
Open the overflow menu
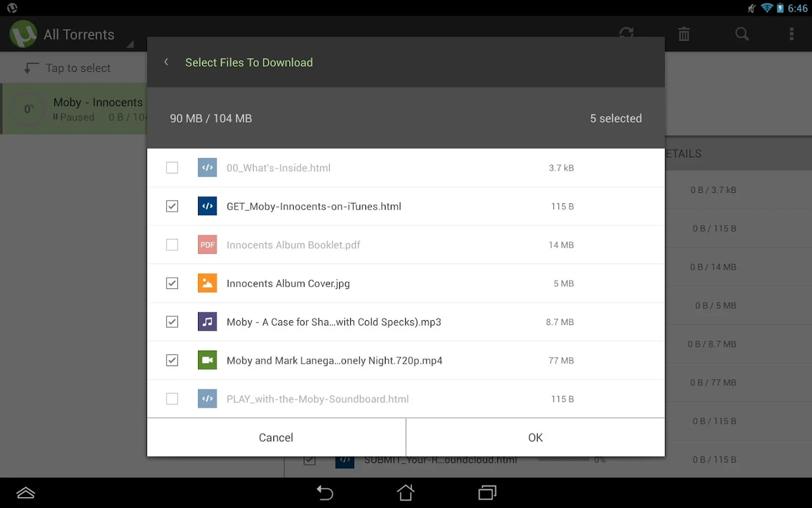tap(792, 34)
